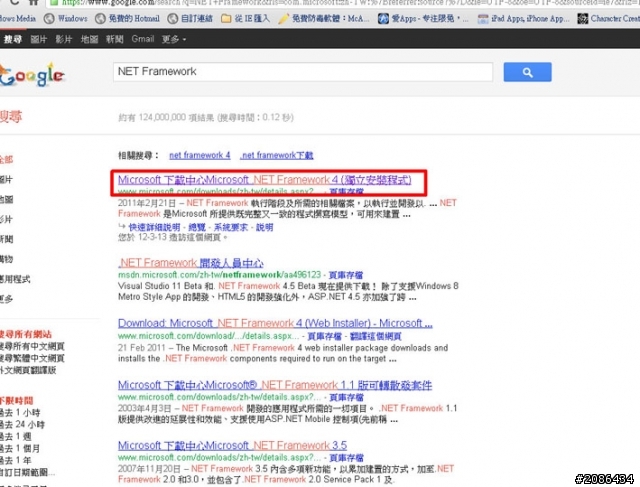Open 頁庫存檔 cache for .NET Framework 4 獨立安裝程式 result
Image resolution: width=640 pixels, height=487 pixels.
pos(346,191)
